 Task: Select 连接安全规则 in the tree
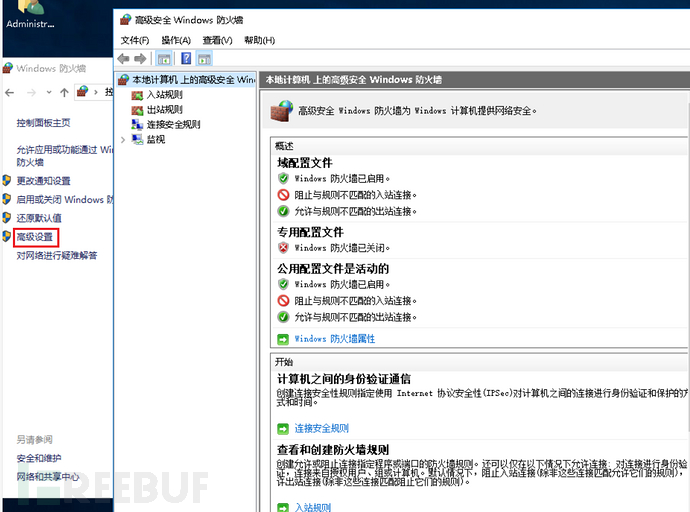click(x=173, y=124)
